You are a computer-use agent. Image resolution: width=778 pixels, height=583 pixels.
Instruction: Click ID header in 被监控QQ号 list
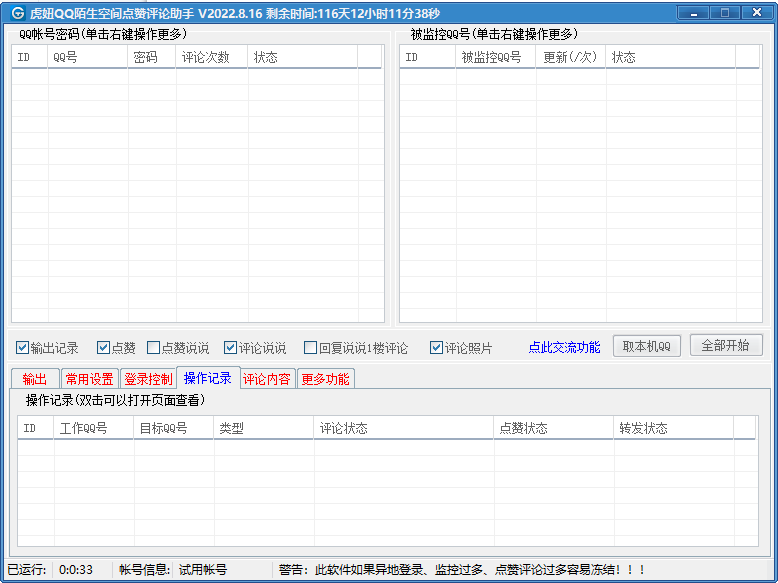click(x=428, y=57)
